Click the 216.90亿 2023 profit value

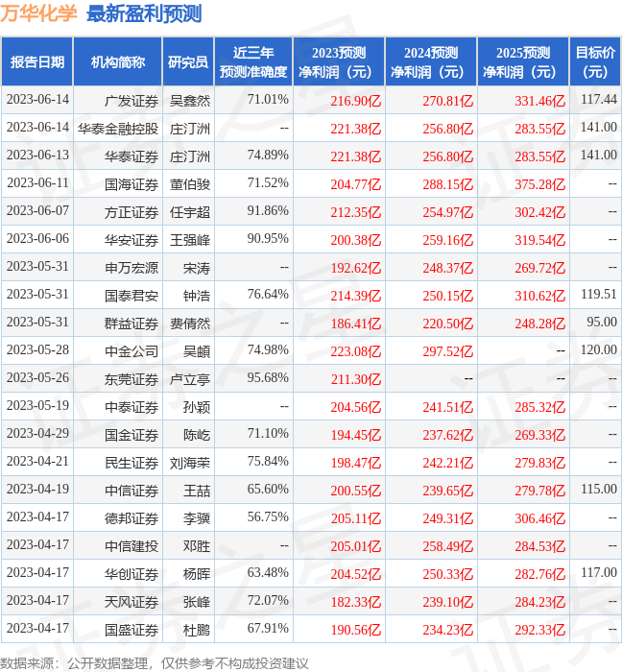pos(355,101)
